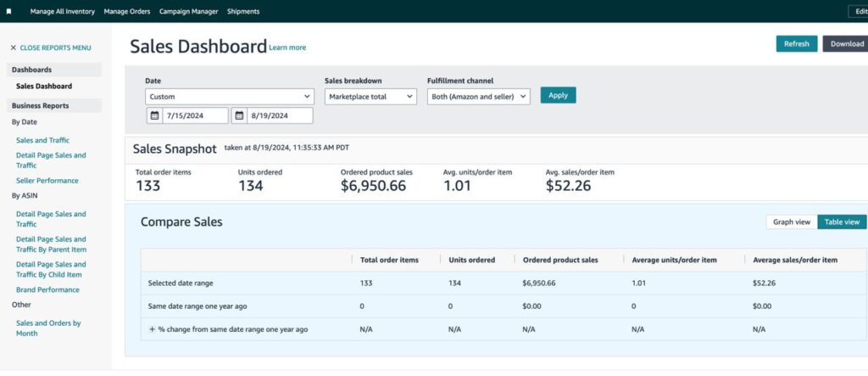
Task: Open the Fulfillment channel dropdown
Action: pyautogui.click(x=478, y=97)
